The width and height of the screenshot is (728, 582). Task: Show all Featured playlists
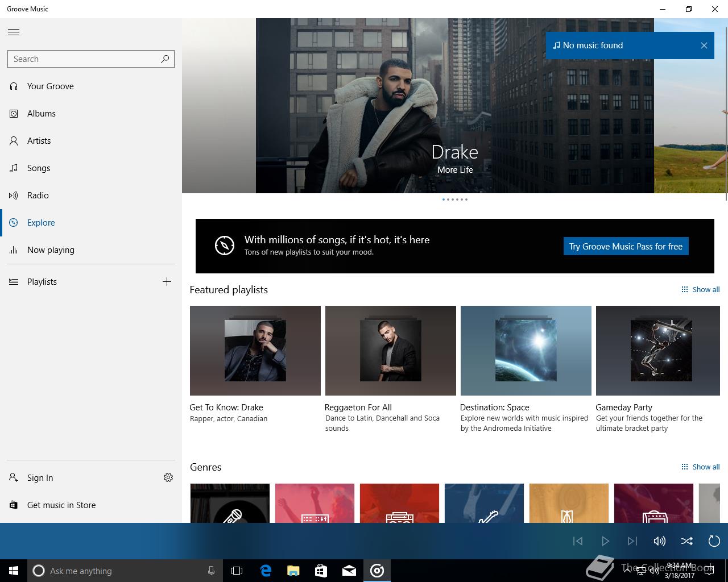click(x=701, y=289)
